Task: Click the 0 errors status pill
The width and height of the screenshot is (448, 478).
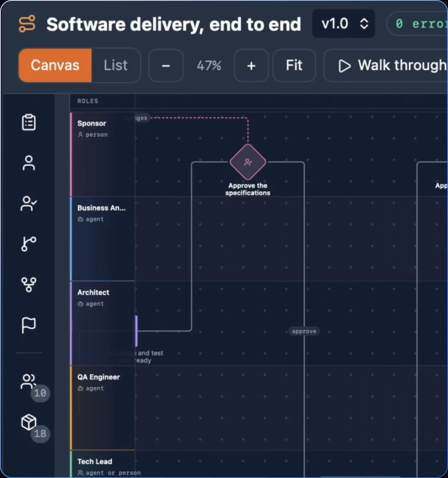Action: click(x=417, y=24)
